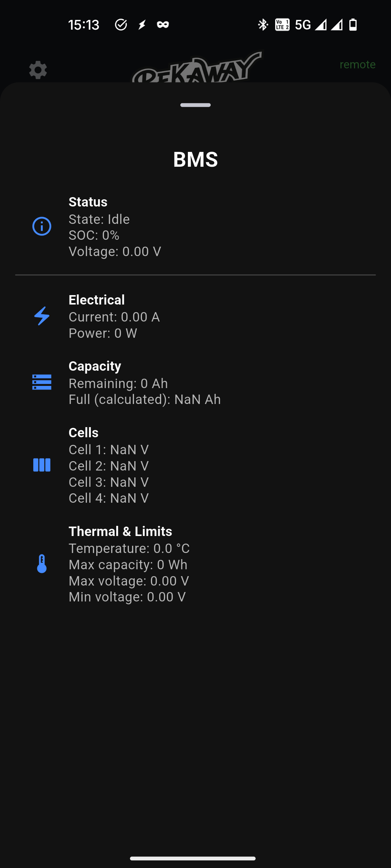Open settings via the gear icon
Screen dimensions: 391x868
[x=38, y=70]
